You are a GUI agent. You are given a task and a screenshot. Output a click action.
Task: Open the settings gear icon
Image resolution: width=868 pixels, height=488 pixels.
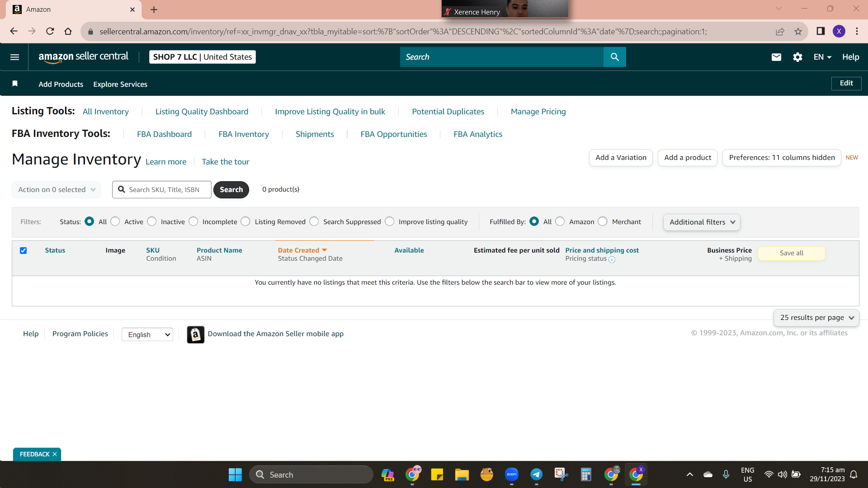coord(797,57)
